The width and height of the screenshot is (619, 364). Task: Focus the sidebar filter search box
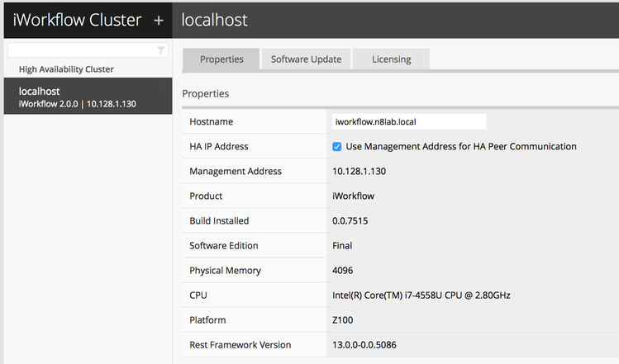pos(81,50)
